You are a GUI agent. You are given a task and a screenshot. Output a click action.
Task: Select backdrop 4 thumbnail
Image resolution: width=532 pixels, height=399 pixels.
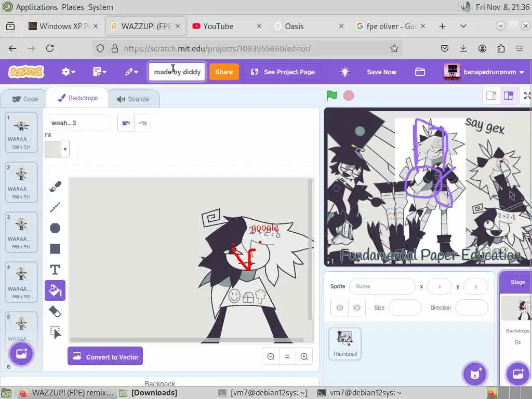[21, 282]
